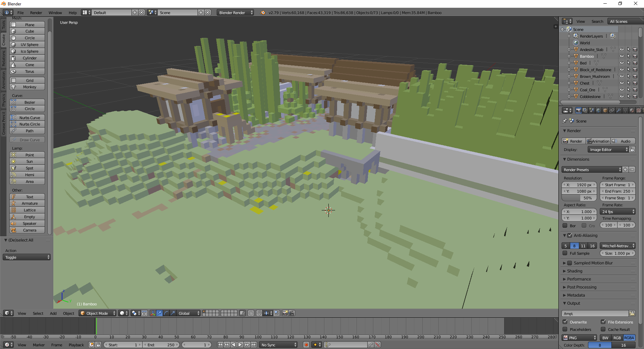The width and height of the screenshot is (644, 349).
Task: Enable Full Sample checkbox
Action: pyautogui.click(x=565, y=253)
